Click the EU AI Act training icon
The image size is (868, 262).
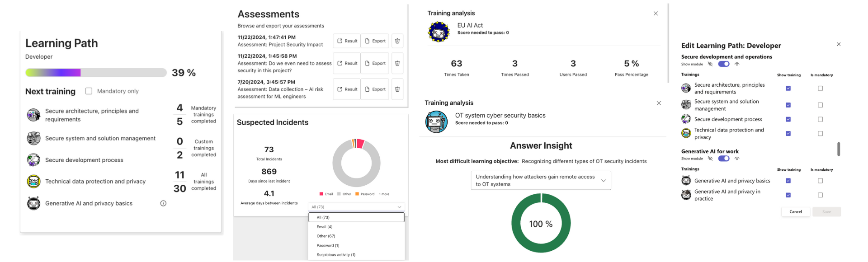click(439, 32)
